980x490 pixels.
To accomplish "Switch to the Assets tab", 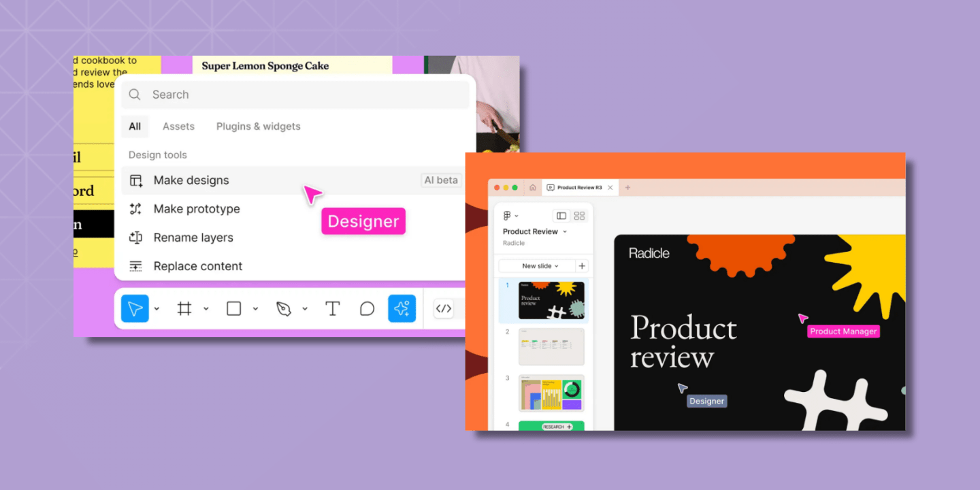I will pos(178,127).
